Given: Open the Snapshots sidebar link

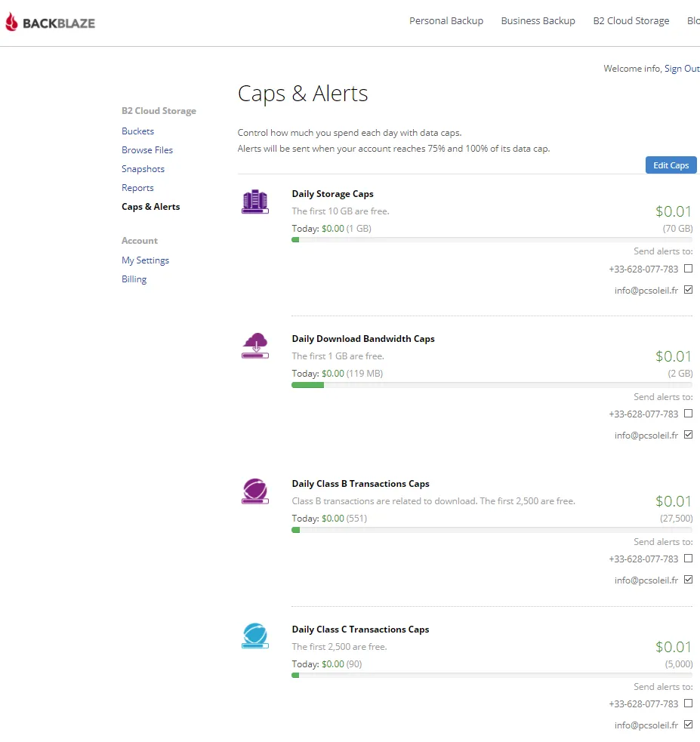Looking at the screenshot, I should (143, 169).
